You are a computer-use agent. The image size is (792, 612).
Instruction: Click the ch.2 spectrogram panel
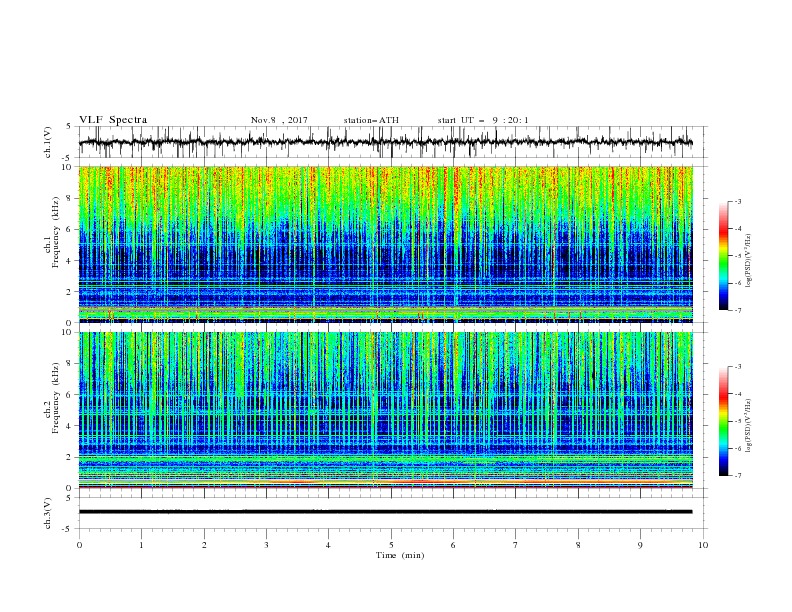point(385,410)
